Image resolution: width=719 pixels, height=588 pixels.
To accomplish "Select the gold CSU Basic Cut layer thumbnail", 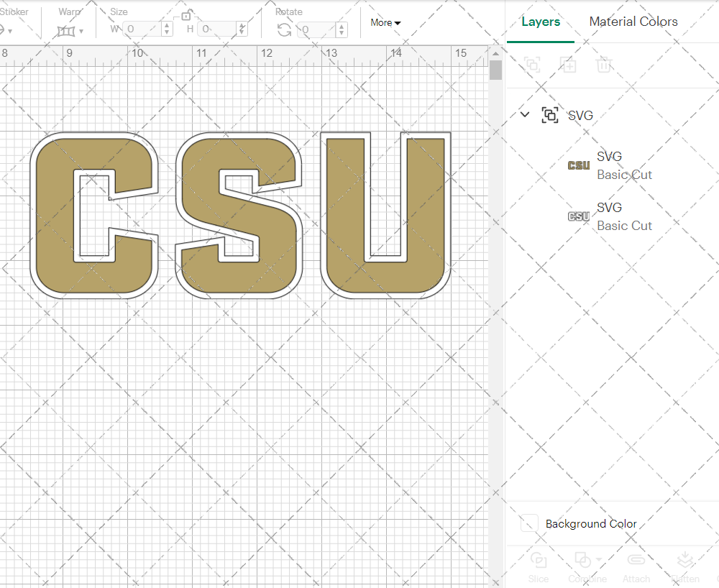I will click(x=579, y=165).
